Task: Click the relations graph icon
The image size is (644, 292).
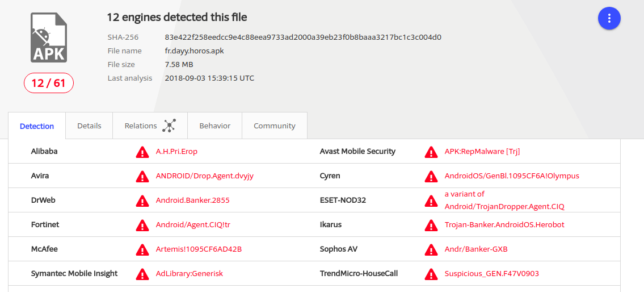Action: pos(169,126)
